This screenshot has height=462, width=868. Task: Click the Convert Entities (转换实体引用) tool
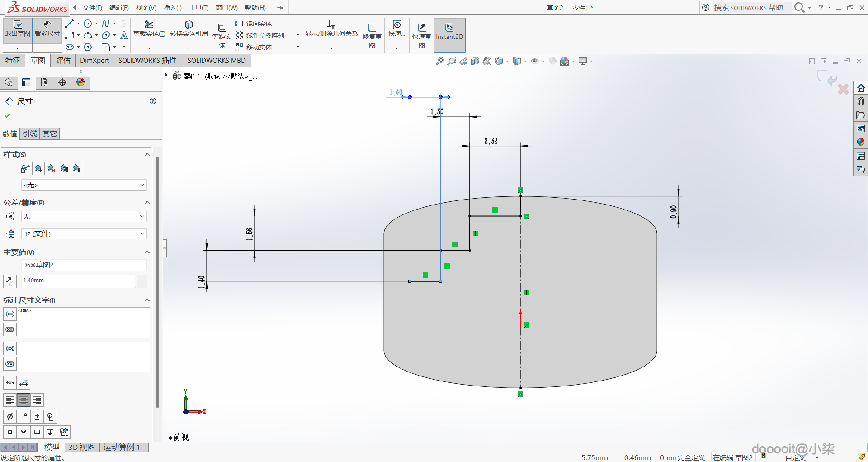189,29
